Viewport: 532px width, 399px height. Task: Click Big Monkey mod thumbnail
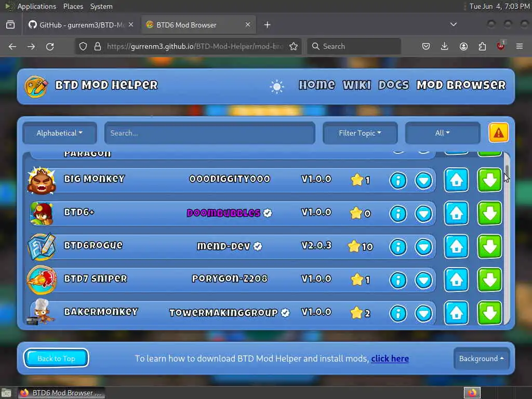(x=42, y=180)
